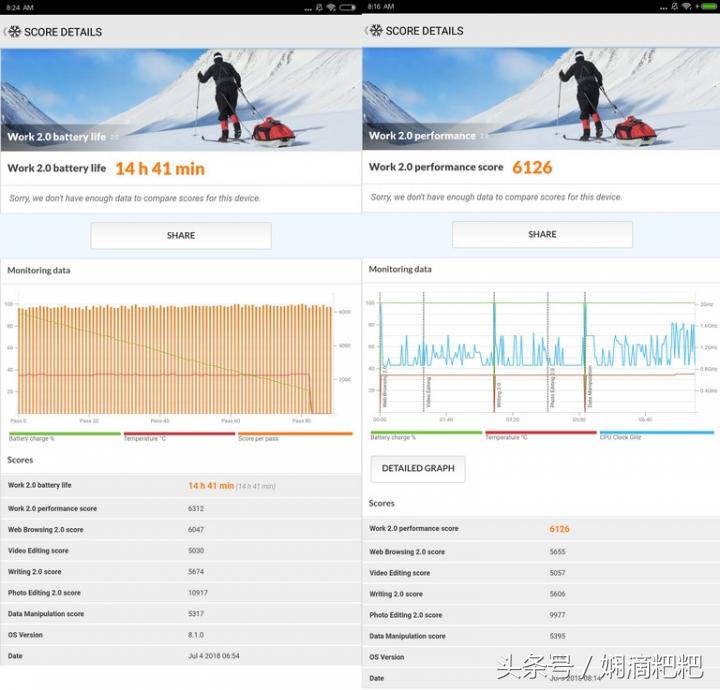
Task: Select the Data Manipulation marker on performance chart
Action: point(589,385)
